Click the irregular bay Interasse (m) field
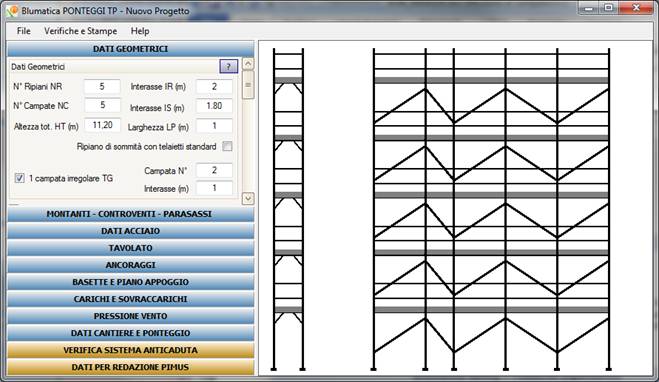The width and height of the screenshot is (659, 382). point(214,188)
